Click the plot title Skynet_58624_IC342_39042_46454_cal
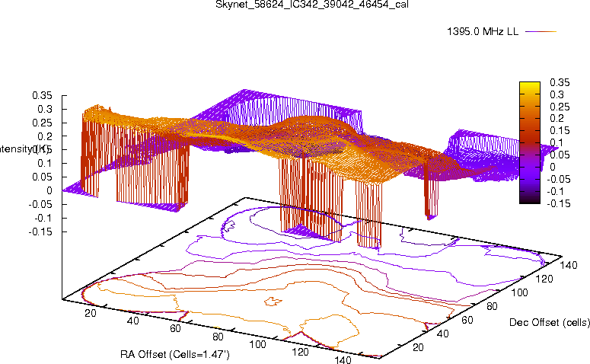Screen dimensions: 590x364 [x=312, y=5]
